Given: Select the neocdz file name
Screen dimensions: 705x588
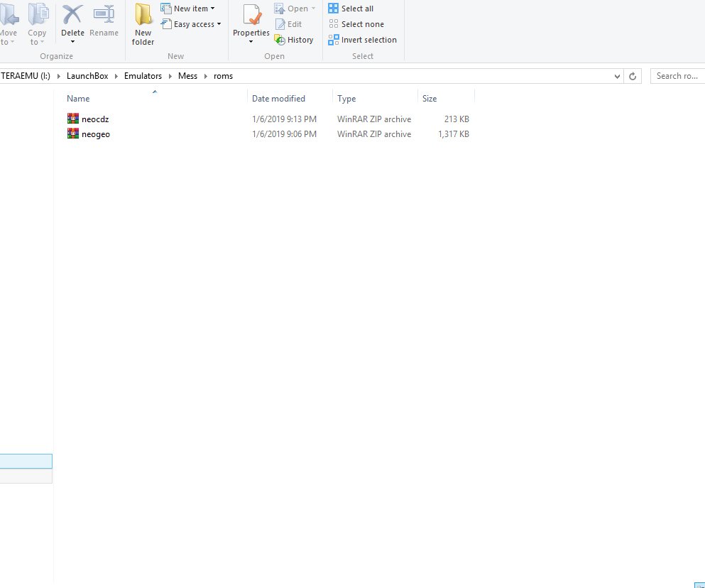Looking at the screenshot, I should (x=95, y=119).
